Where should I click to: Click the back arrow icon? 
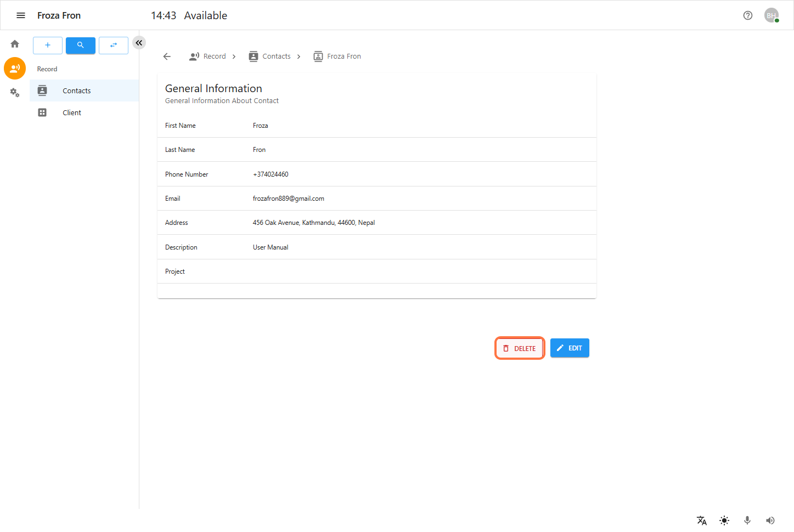[x=167, y=56]
